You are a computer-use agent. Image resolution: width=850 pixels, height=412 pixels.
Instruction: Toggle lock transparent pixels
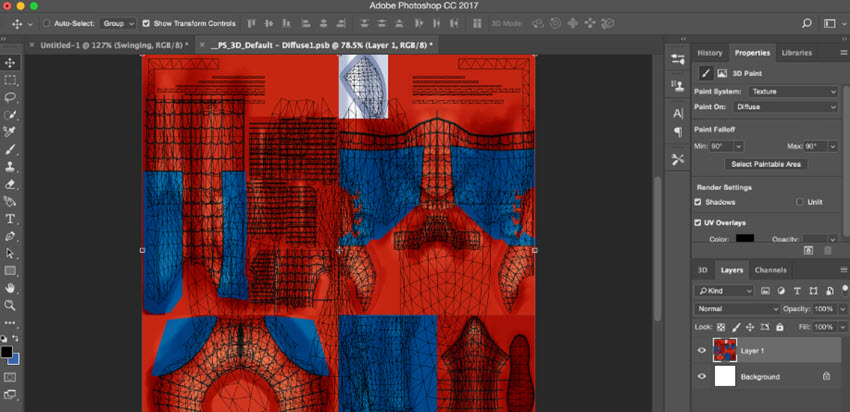coord(721,327)
